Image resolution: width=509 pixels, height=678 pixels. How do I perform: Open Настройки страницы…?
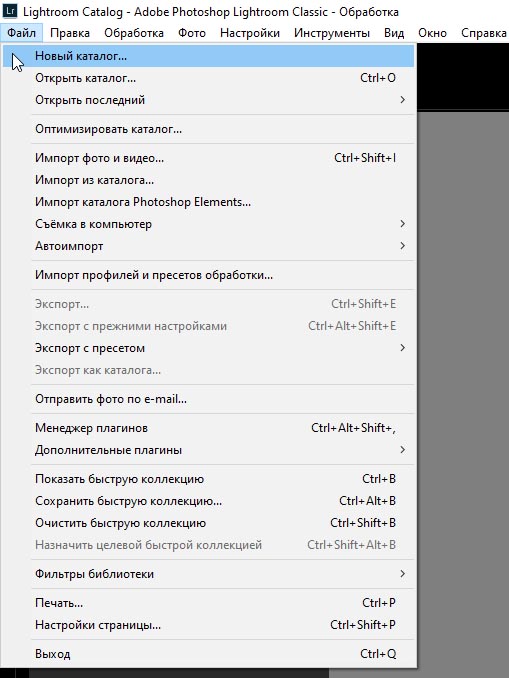click(x=208, y=625)
